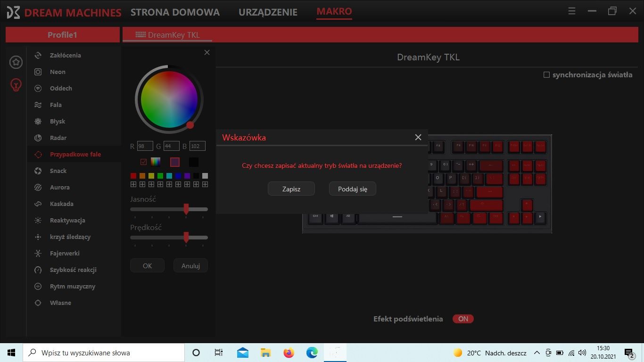Screen dimensions: 644x362
Task: Select the Własne custom effect icon
Action: pos(38,303)
